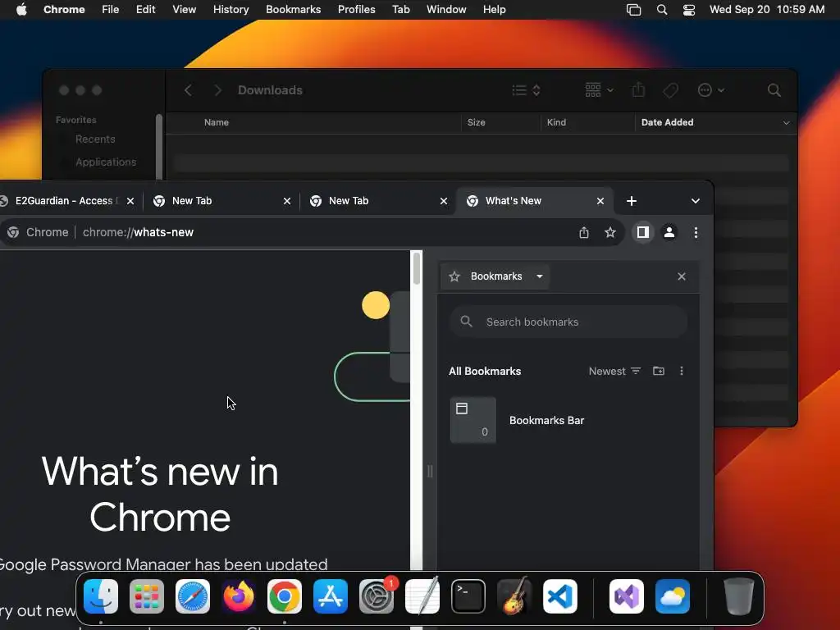Launch Terminal from the Dock
Screen dimensions: 840x630
[x=468, y=596]
